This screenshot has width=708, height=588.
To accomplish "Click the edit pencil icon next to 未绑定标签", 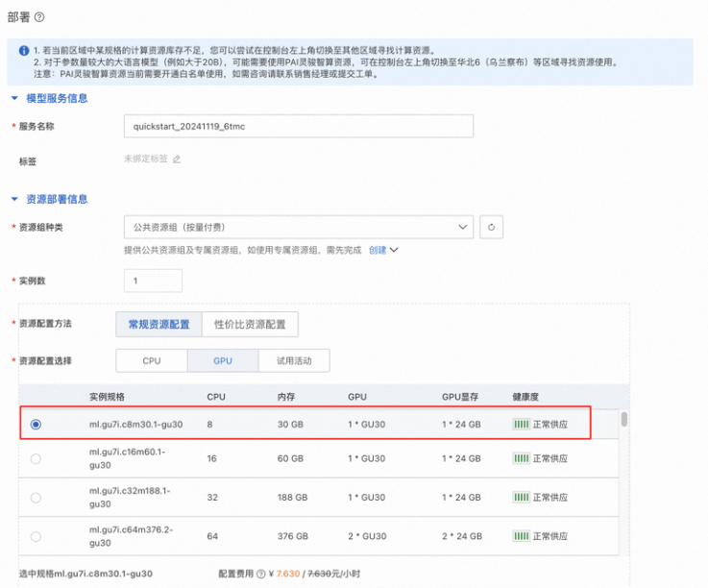I will pyautogui.click(x=177, y=159).
